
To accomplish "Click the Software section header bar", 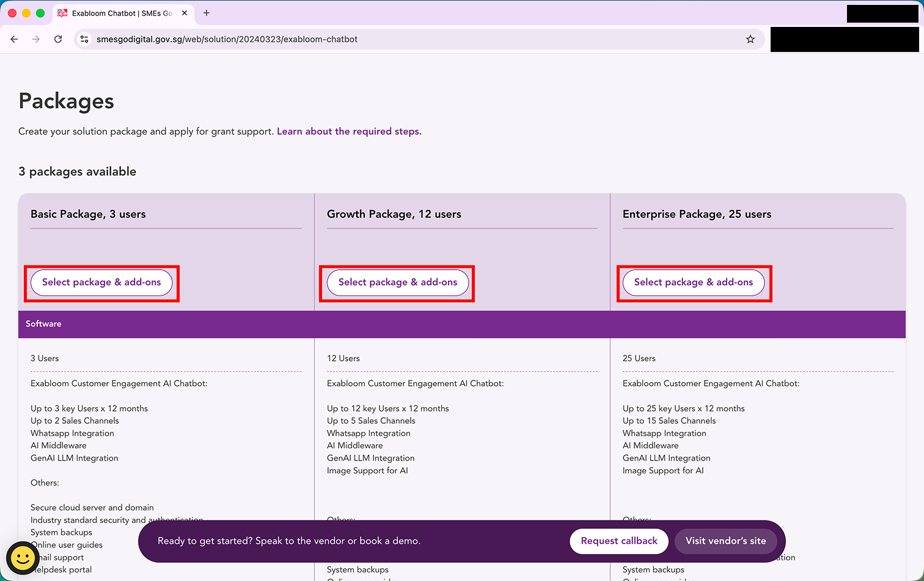I will [462, 324].
